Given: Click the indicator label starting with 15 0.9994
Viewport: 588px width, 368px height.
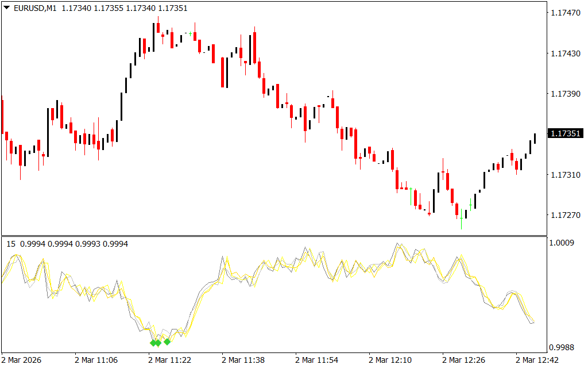Looking at the screenshot, I should (67, 244).
